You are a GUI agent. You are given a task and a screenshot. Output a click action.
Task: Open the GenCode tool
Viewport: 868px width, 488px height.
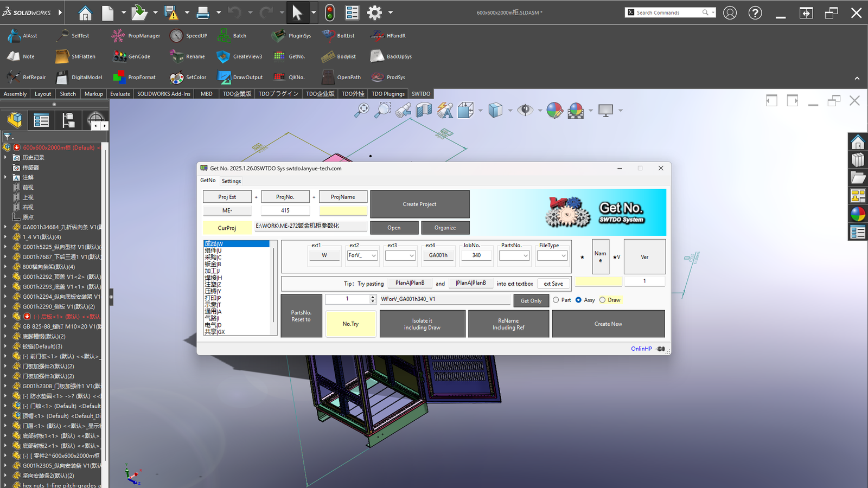coord(119,56)
